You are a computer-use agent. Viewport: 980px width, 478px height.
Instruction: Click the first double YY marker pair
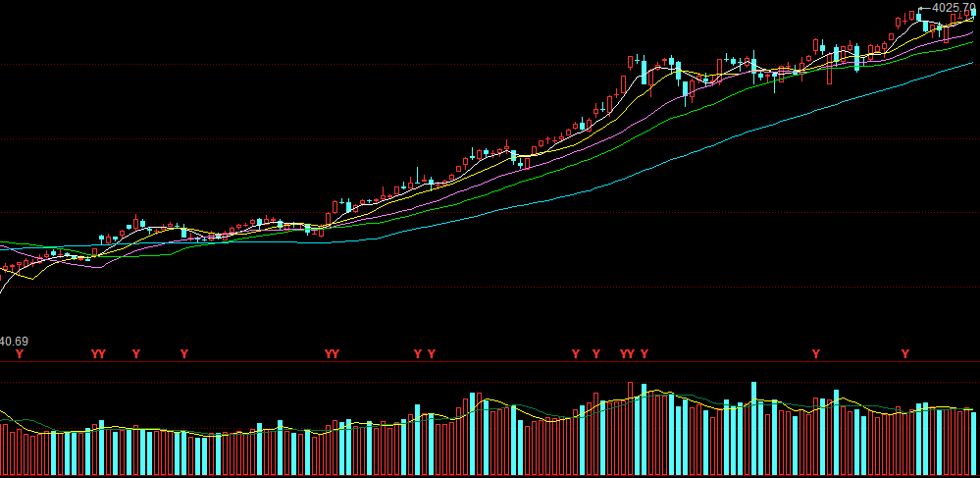[x=98, y=353]
